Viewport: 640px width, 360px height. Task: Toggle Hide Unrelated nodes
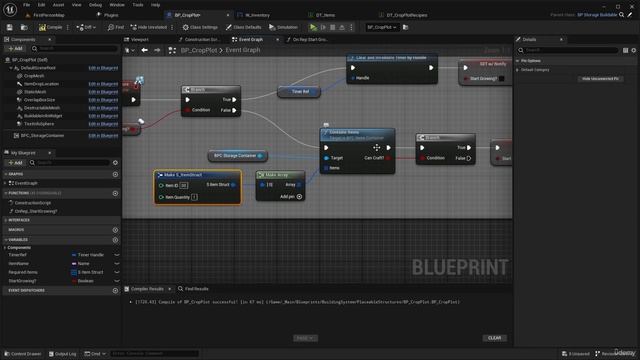(x=149, y=27)
